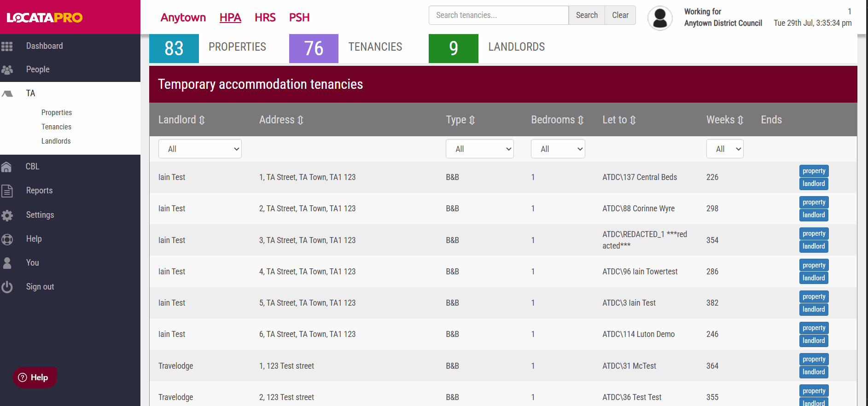Open Tenancies under TA
Viewport: 868px width, 406px height.
click(56, 127)
